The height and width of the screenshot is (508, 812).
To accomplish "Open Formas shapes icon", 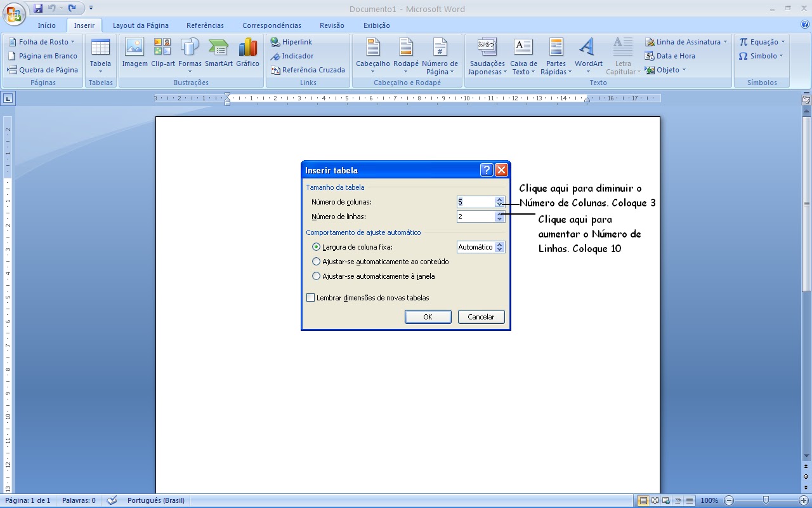I will pyautogui.click(x=190, y=47).
